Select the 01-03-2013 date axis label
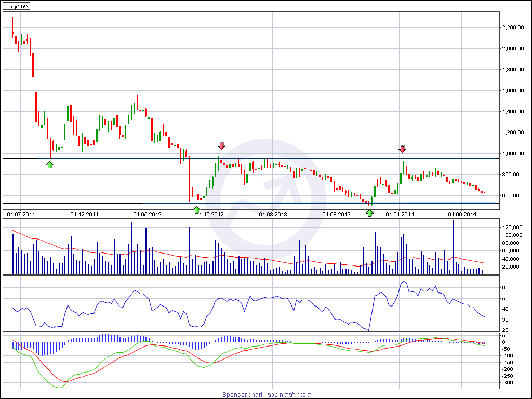 click(x=273, y=214)
